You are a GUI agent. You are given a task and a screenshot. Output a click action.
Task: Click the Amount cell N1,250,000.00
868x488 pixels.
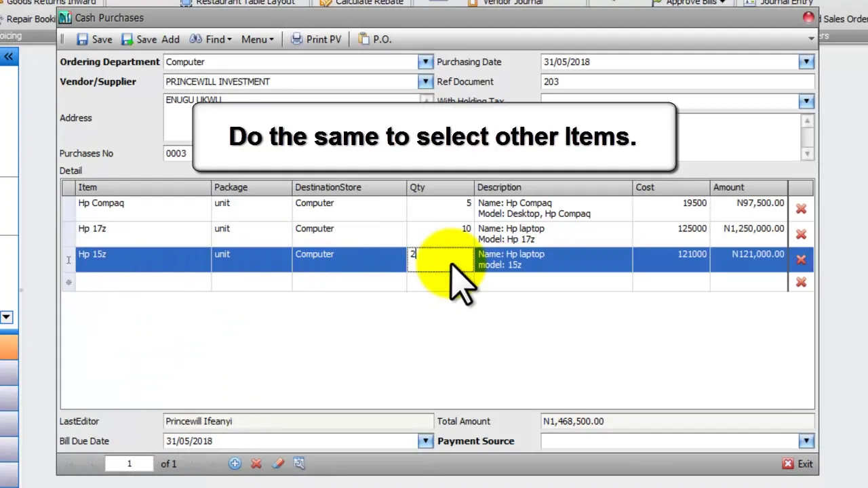(x=749, y=234)
